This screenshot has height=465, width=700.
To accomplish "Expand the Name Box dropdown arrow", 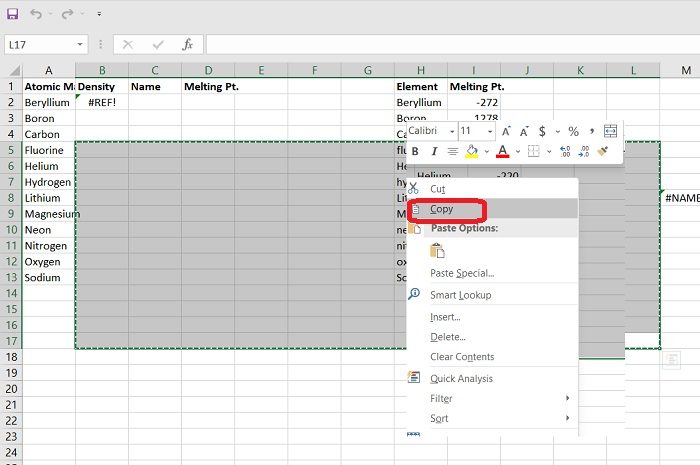I will tap(81, 45).
